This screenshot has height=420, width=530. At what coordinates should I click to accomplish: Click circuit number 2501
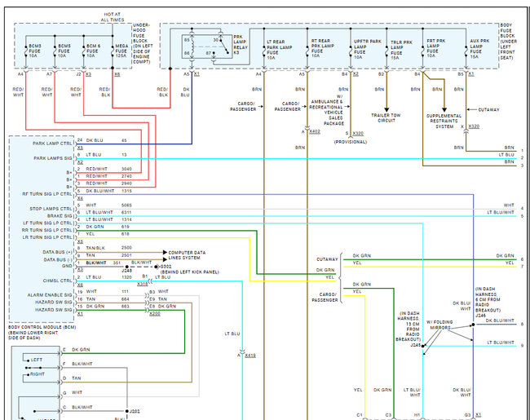(126, 255)
